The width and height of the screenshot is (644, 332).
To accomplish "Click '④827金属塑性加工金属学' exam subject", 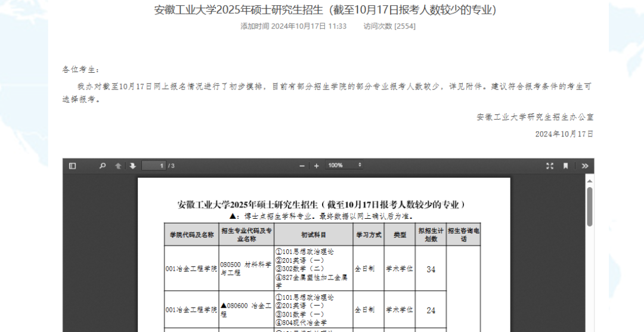I will pos(312,281).
